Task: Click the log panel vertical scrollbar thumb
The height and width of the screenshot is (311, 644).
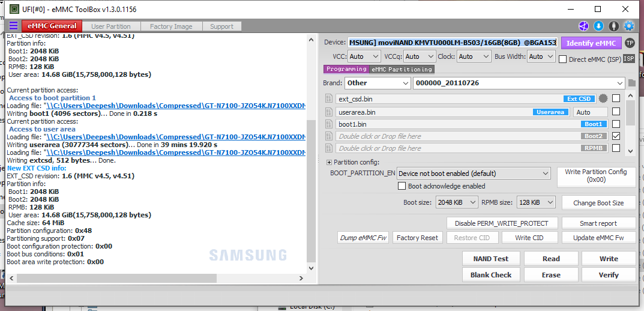Action: tap(311, 191)
